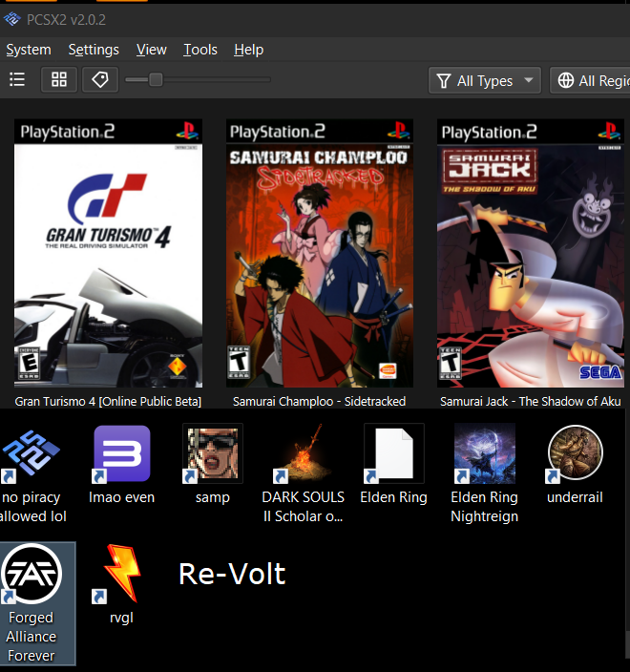The image size is (630, 672).
Task: Open the System menu
Action: (x=29, y=50)
